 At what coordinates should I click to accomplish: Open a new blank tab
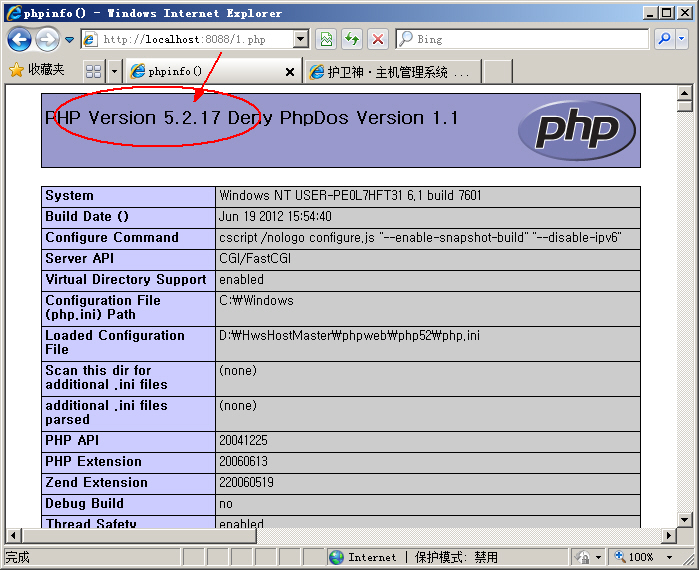497,71
